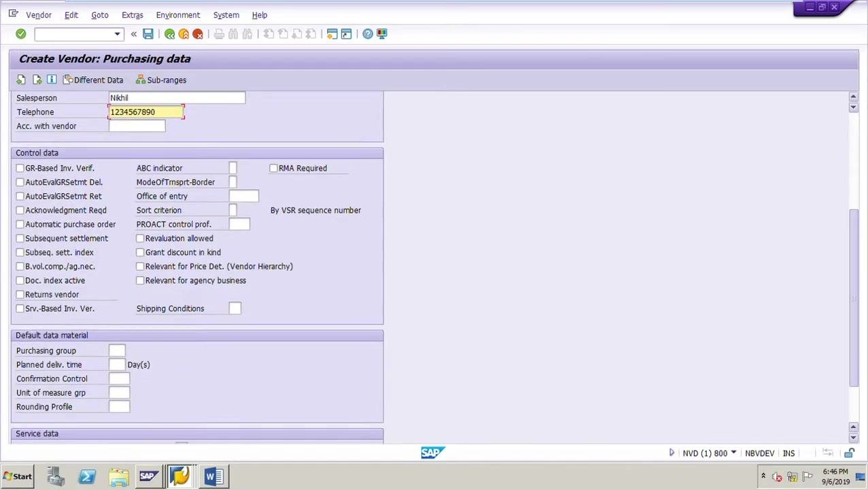The width and height of the screenshot is (868, 490).
Task: Check the B.vol.comp./ag.nec. box
Action: [x=20, y=267]
